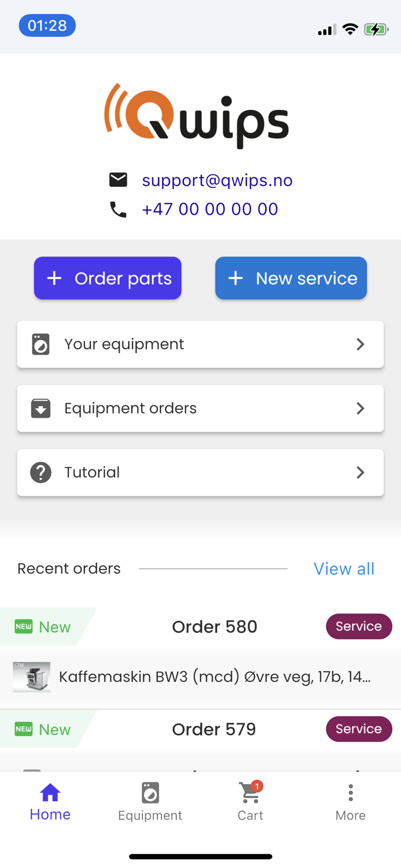Tap the plus icon on New service
The height and width of the screenshot is (868, 401).
click(236, 278)
